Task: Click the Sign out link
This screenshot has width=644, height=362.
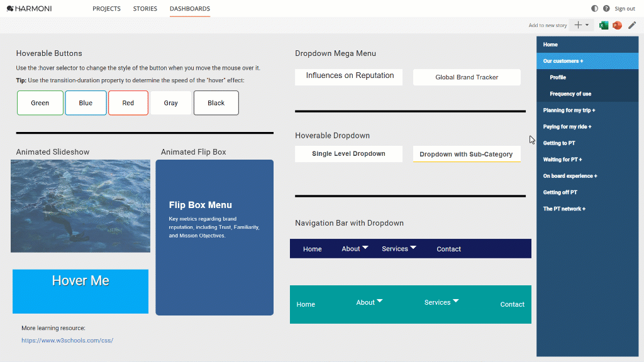Action: pos(625,9)
